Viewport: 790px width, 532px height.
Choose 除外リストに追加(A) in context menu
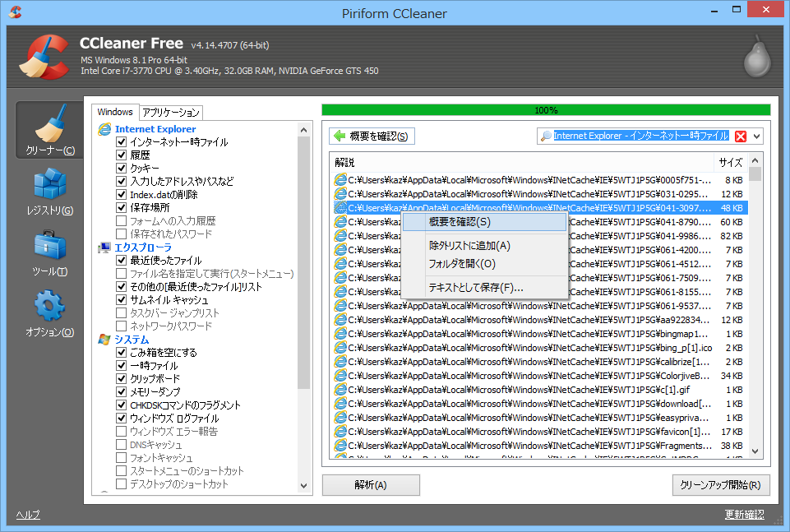click(485, 245)
